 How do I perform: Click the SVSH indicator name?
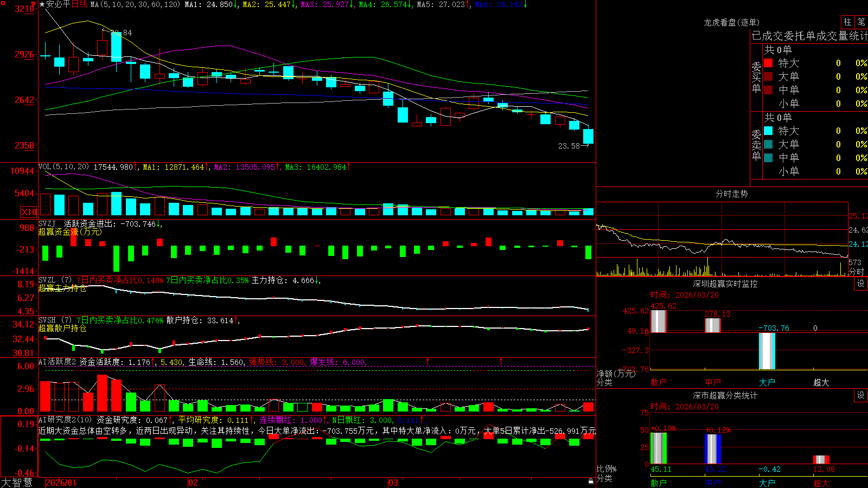click(x=47, y=320)
